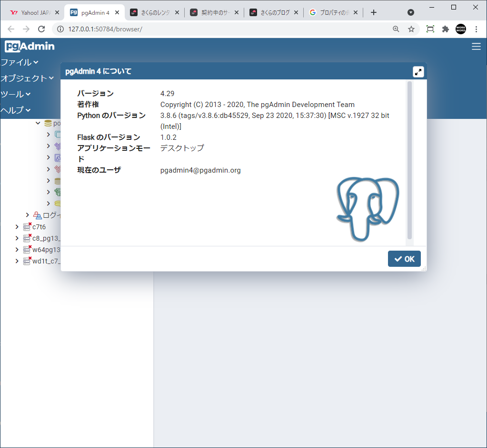The width and height of the screenshot is (487, 448).
Task: Open the Extensions puzzle icon
Action: pos(446,29)
